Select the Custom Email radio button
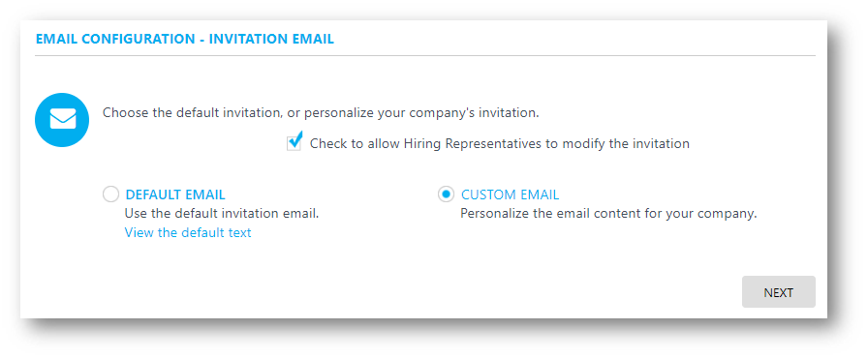The height and width of the screenshot is (359, 868). point(446,194)
